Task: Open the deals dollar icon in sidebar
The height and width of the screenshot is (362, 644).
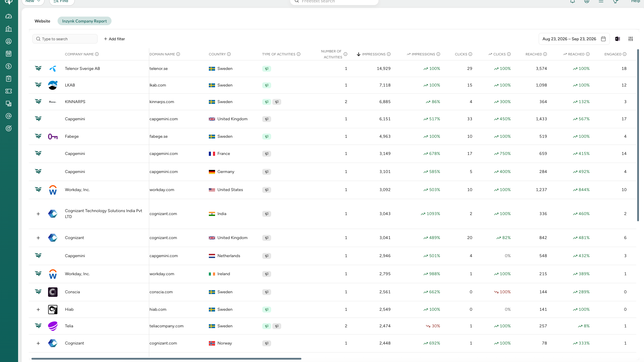Action: tap(9, 66)
